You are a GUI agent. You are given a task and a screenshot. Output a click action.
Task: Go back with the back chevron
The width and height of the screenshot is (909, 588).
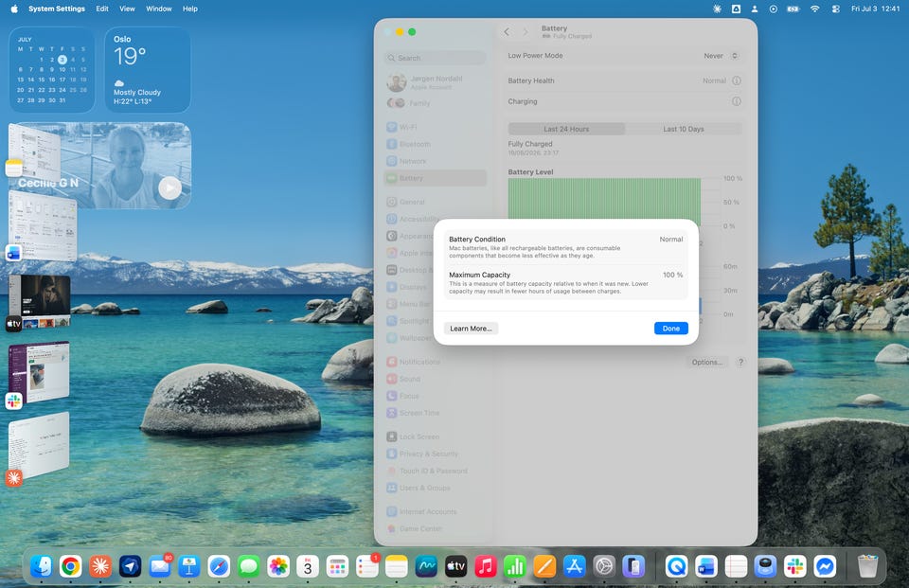point(507,32)
